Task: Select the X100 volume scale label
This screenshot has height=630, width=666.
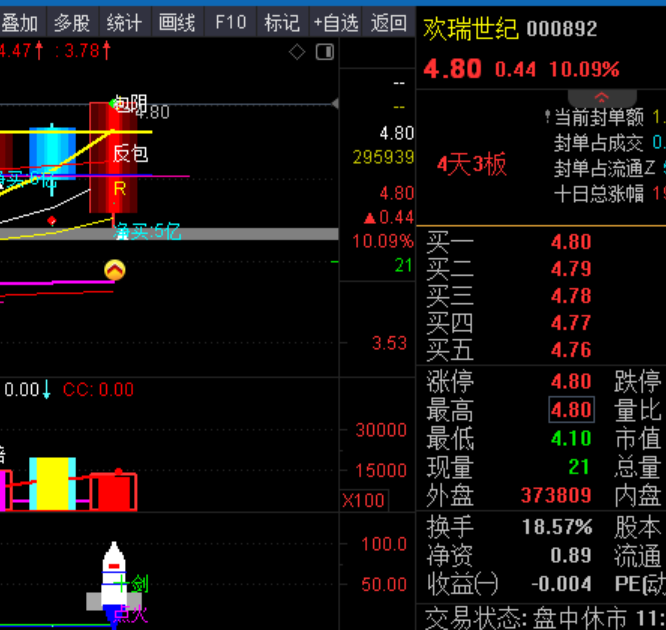Action: click(364, 500)
